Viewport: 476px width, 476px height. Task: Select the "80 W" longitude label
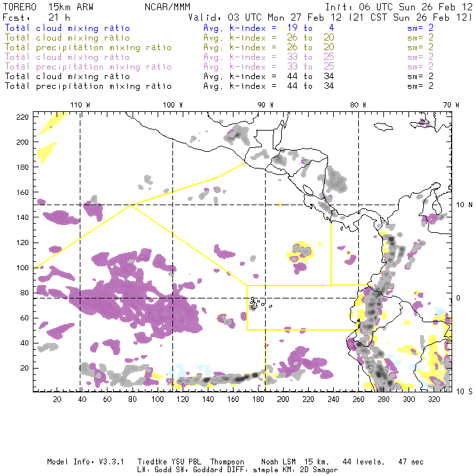[358, 105]
